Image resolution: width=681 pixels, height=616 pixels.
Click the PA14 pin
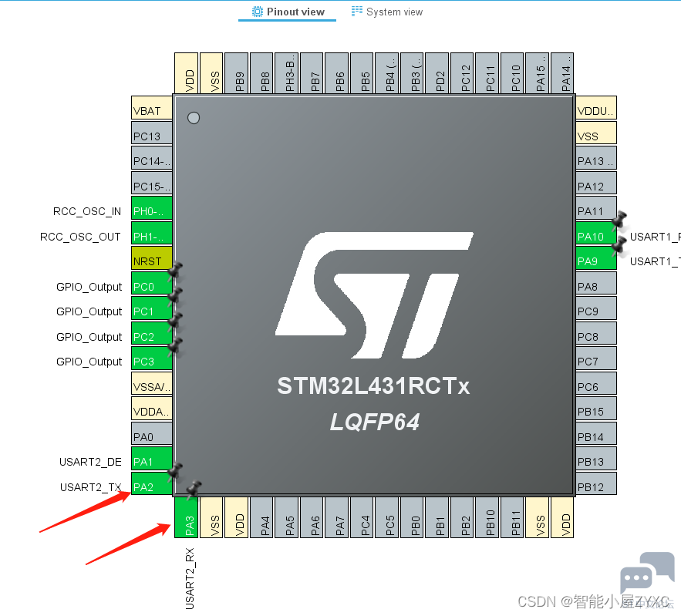click(x=562, y=73)
